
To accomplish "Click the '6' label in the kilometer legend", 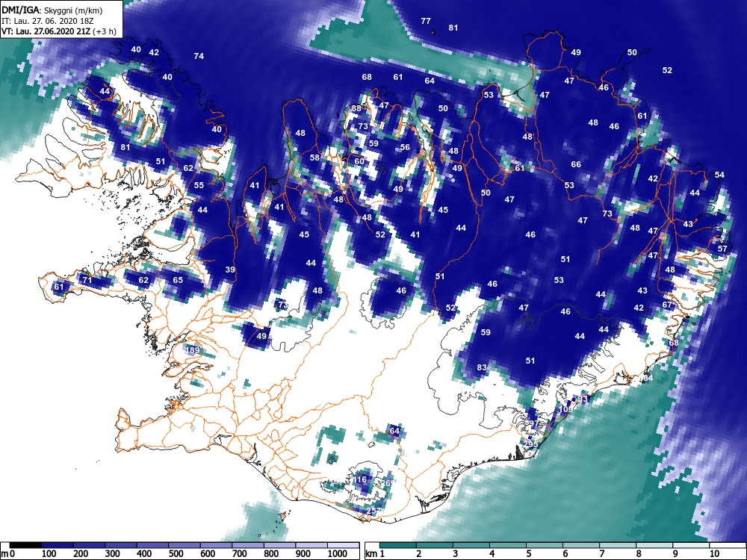I will pos(565,553).
